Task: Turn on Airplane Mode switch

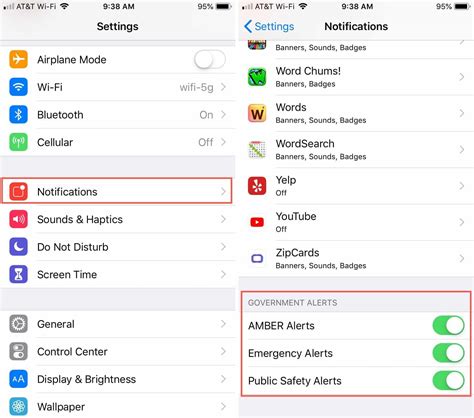Action: [210, 60]
